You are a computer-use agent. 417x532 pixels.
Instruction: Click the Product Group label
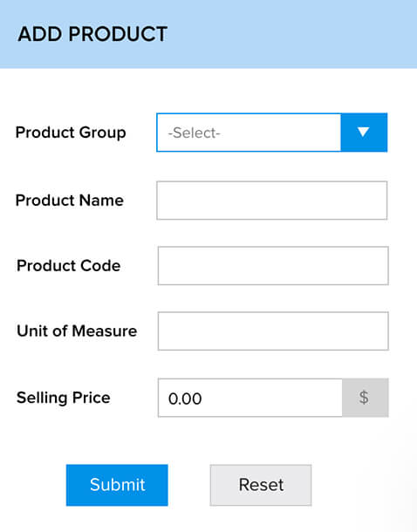[71, 133]
